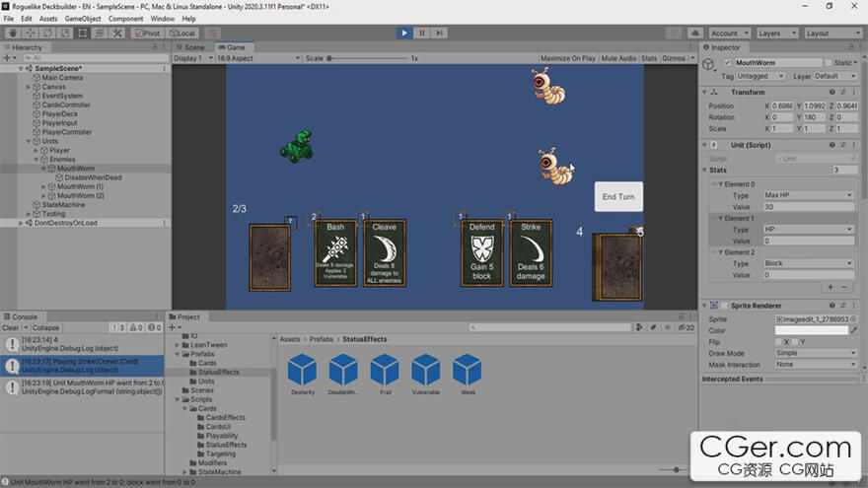Open Layer Default dropdown

834,76
